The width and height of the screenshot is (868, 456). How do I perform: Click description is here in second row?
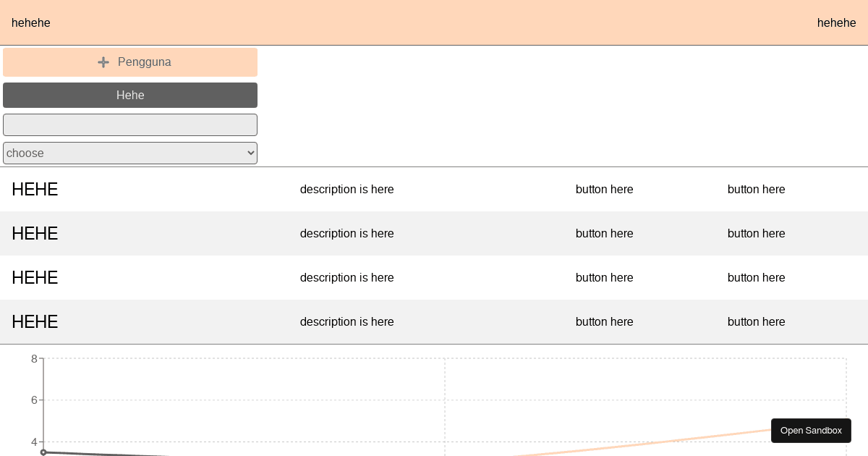coord(347,234)
